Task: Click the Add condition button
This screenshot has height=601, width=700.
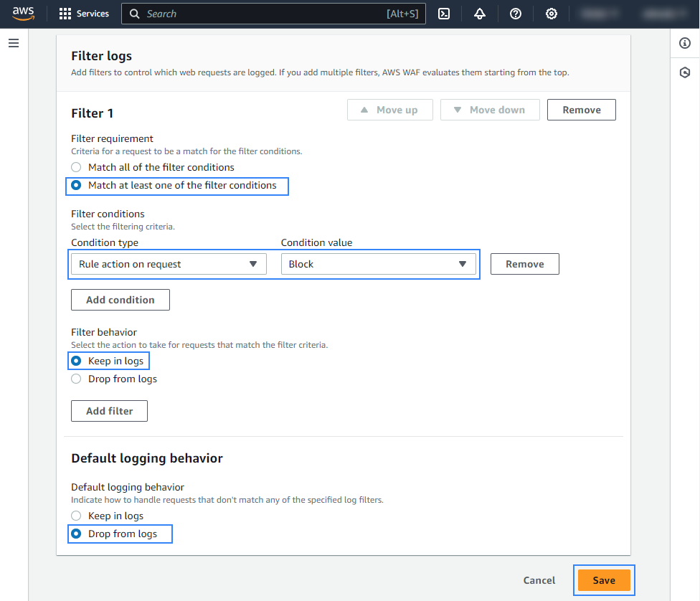Action: pyautogui.click(x=120, y=300)
